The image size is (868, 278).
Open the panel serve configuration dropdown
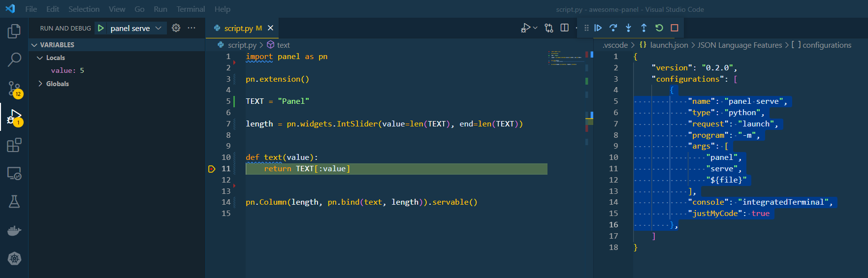(136, 28)
